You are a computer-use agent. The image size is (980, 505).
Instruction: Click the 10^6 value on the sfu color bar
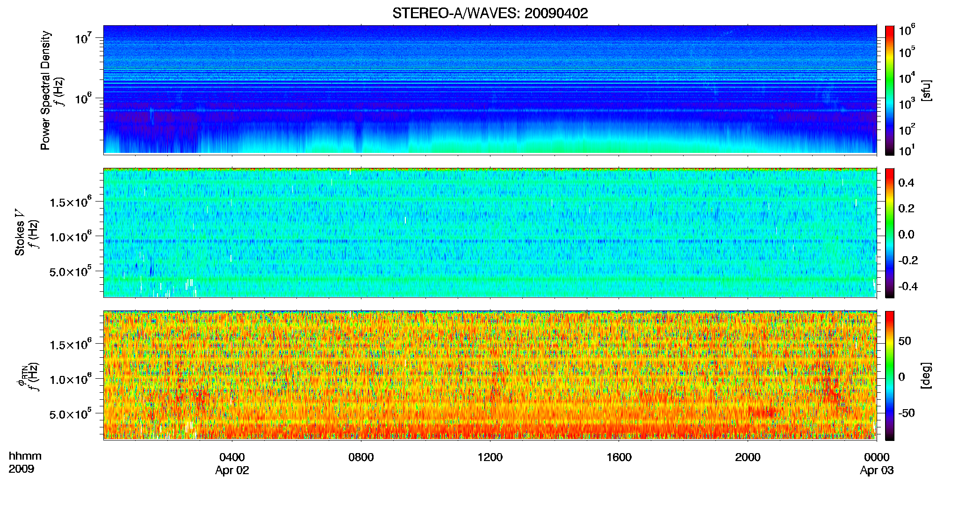pos(907,30)
